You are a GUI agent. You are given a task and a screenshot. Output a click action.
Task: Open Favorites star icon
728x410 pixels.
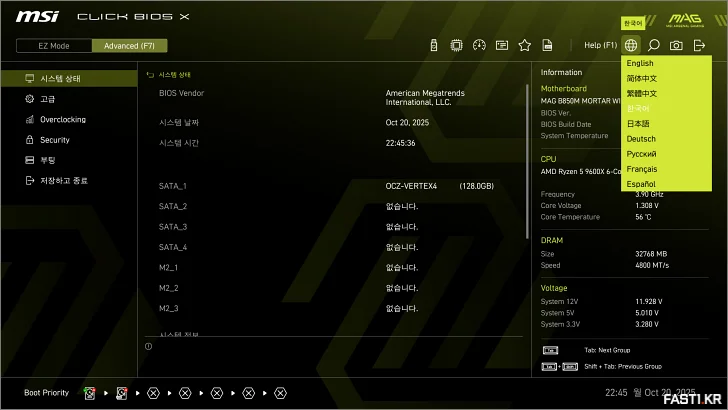(x=525, y=46)
